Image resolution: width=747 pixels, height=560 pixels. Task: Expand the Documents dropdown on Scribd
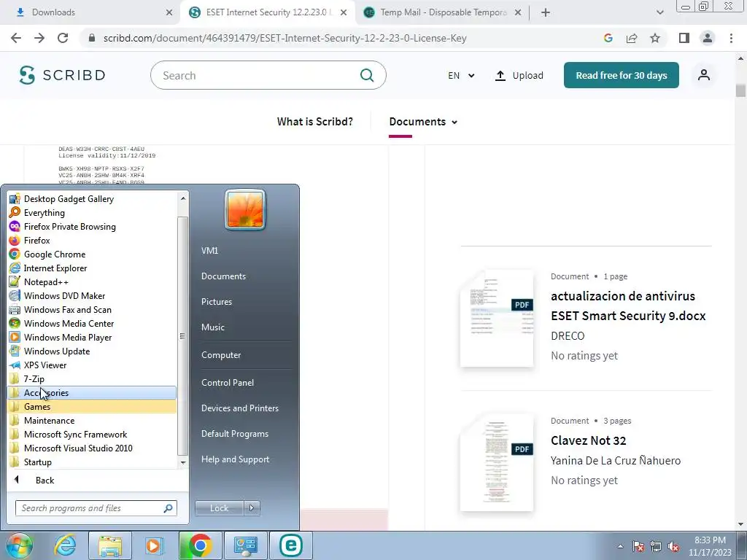pyautogui.click(x=423, y=122)
